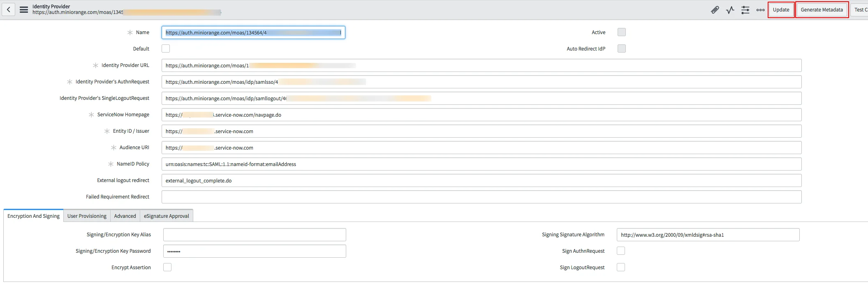Open the activity stream icon
Screen dimensions: 868x284
pos(730,10)
